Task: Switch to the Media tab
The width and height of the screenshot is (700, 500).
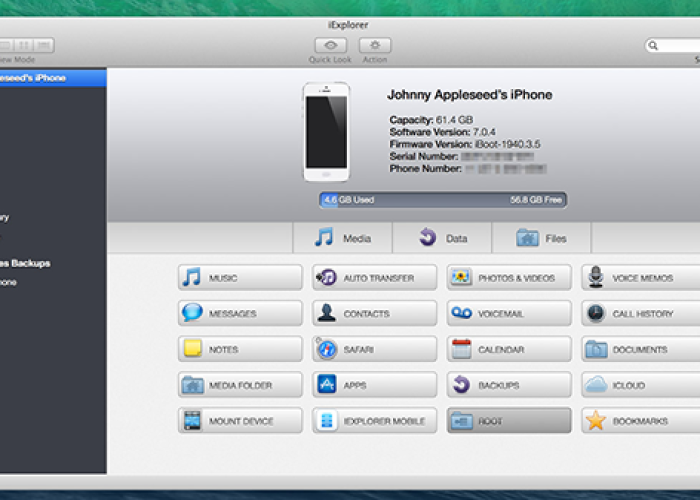Action: (342, 238)
